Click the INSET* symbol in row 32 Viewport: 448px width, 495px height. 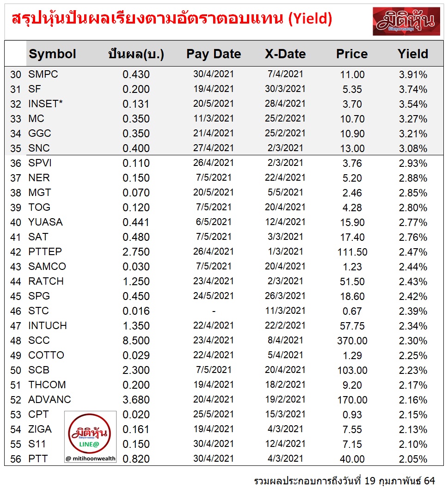pos(45,104)
